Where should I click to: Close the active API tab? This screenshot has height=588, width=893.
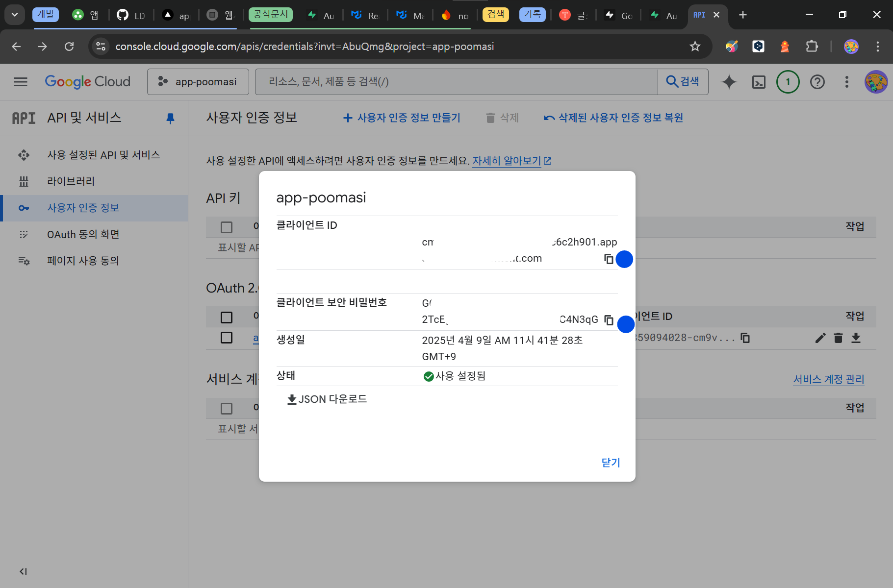(x=716, y=15)
